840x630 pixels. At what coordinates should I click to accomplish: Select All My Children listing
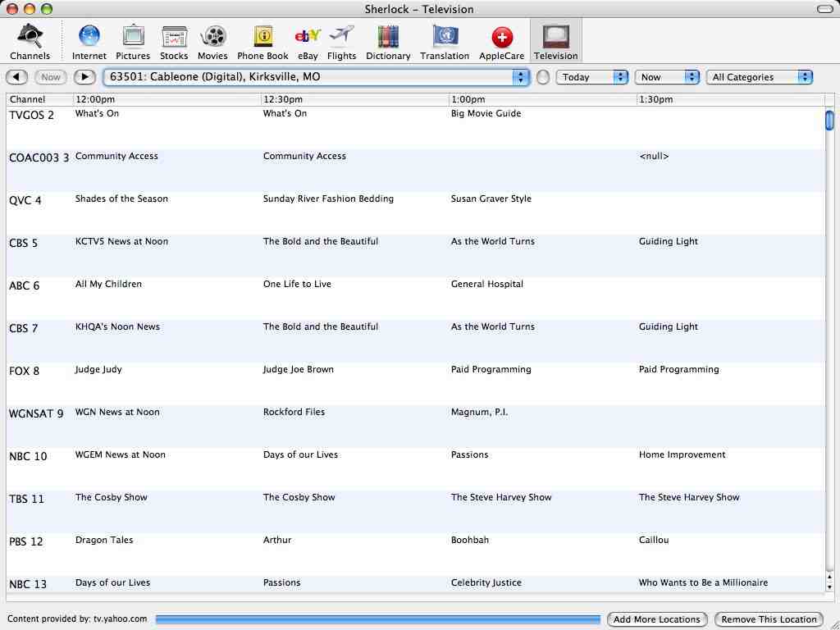pyautogui.click(x=109, y=284)
